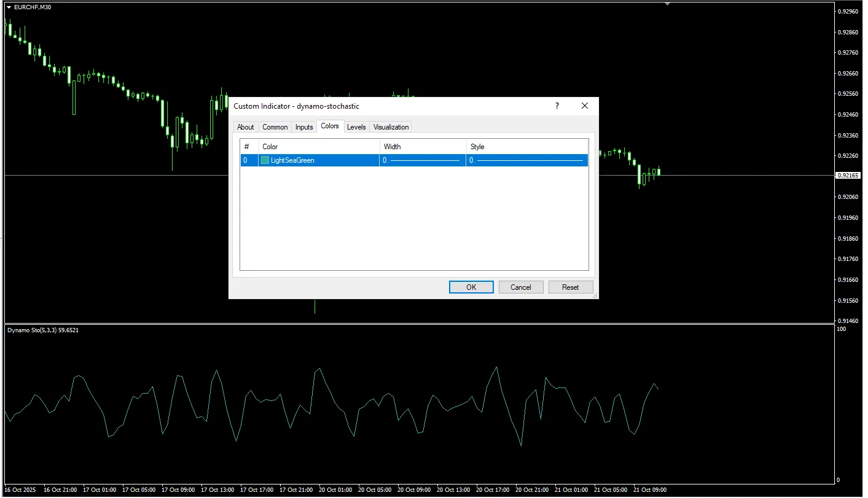Open the About tab
Viewport: 868px width, 498px height.
(246, 127)
